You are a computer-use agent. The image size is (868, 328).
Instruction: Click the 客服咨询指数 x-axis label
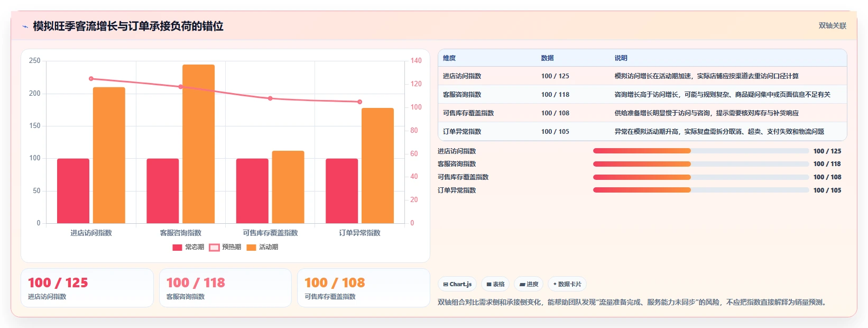(180, 233)
